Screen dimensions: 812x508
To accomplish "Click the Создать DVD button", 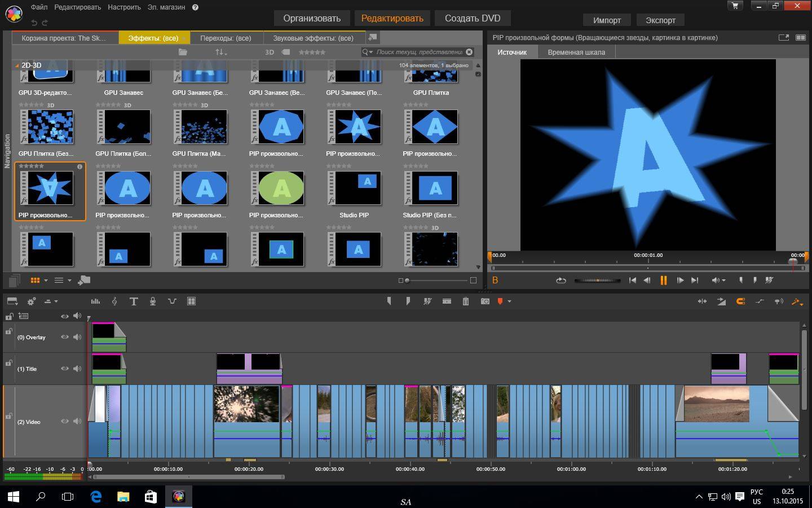I will pyautogui.click(x=472, y=18).
